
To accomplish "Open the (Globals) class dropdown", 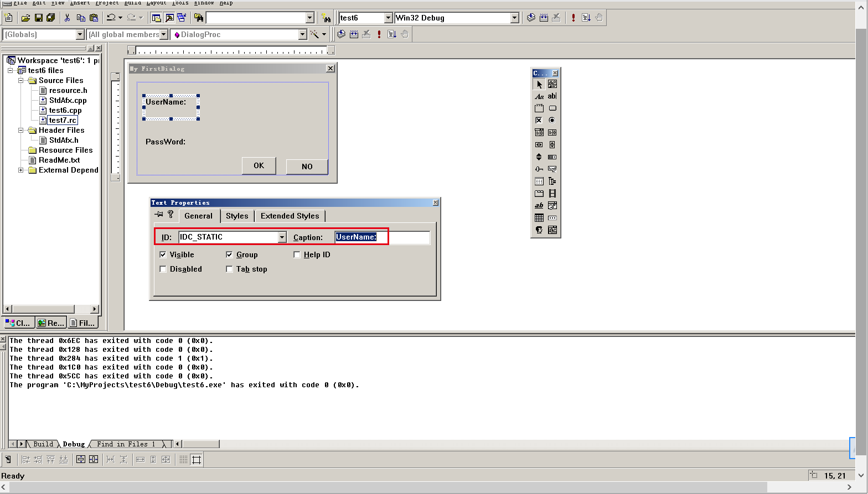I will [80, 34].
